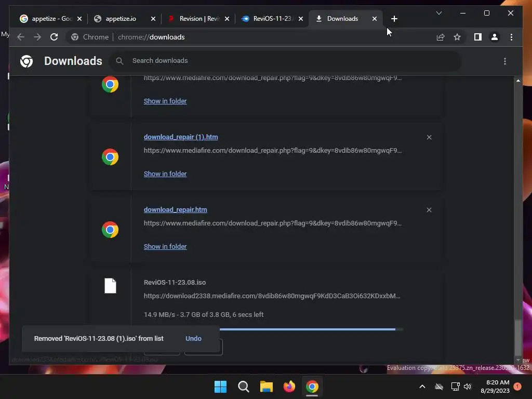Close the ReviOS-11-23 tab

(301, 19)
